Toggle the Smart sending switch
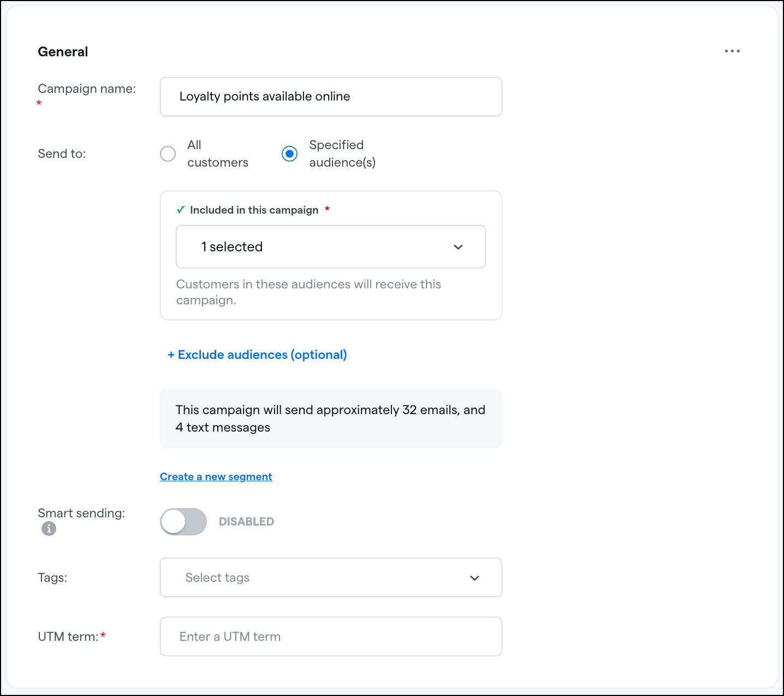 click(x=183, y=522)
